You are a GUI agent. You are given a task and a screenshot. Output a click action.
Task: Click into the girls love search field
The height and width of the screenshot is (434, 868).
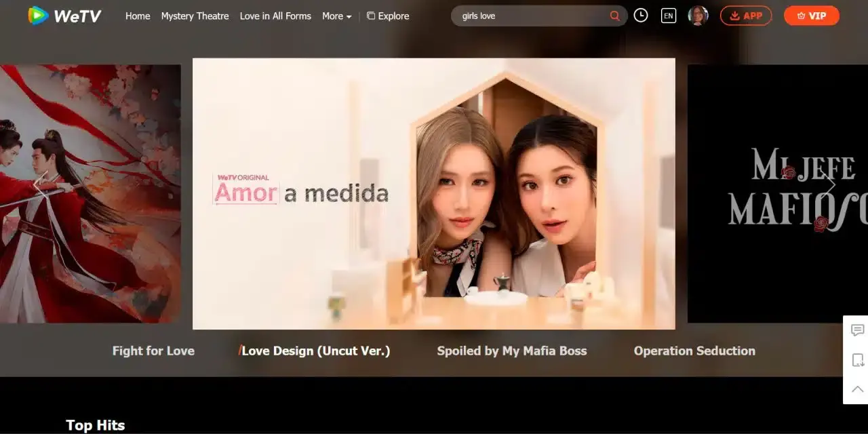(529, 16)
